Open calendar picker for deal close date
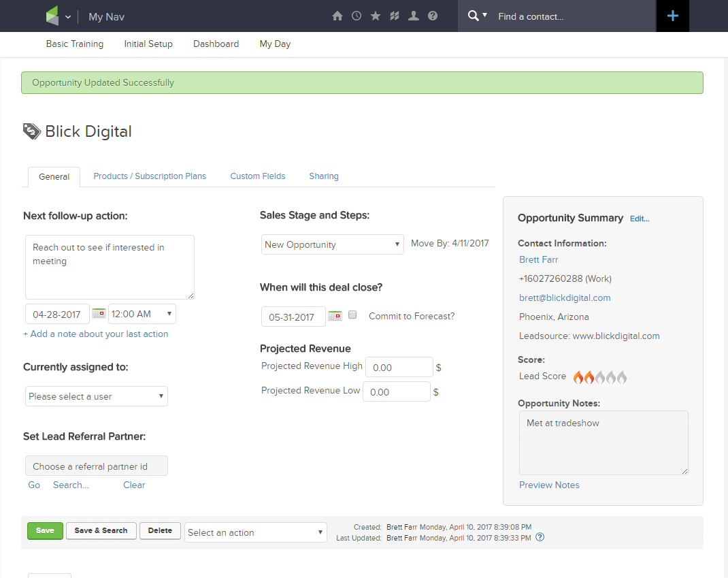Screen dimensions: 728x578 point(335,317)
